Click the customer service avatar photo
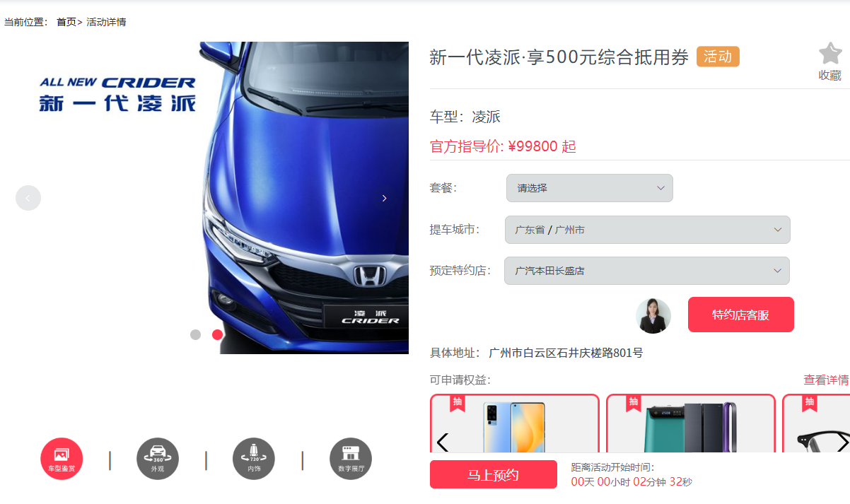Viewport: 850px width, 504px height. pyautogui.click(x=653, y=315)
